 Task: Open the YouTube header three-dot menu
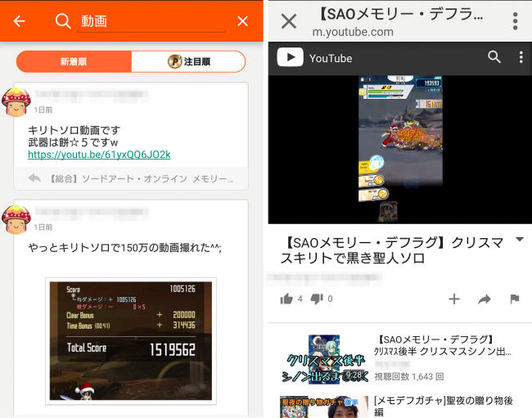click(521, 57)
